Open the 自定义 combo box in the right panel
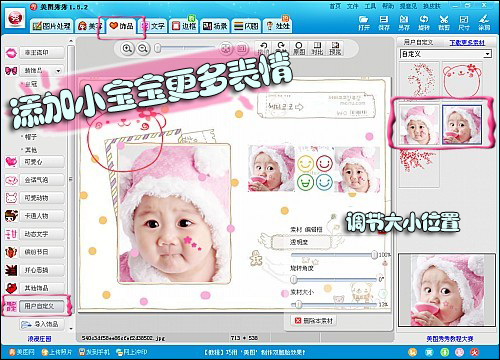 (446, 54)
